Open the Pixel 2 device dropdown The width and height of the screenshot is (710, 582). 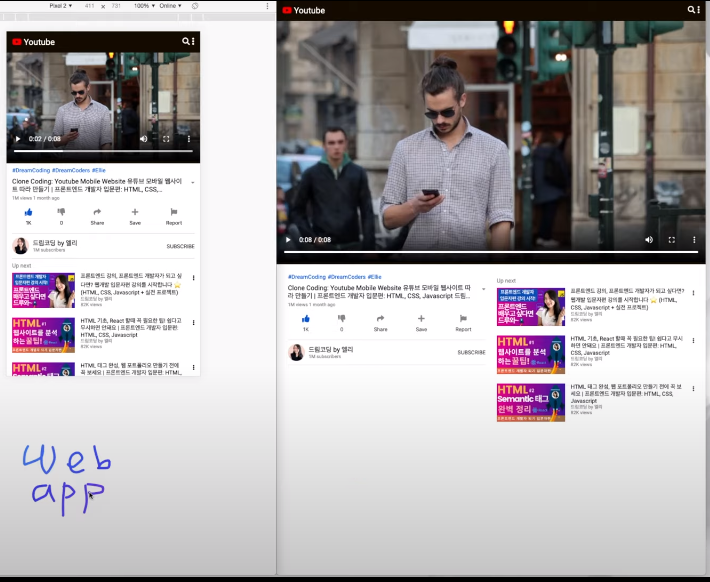(61, 6)
